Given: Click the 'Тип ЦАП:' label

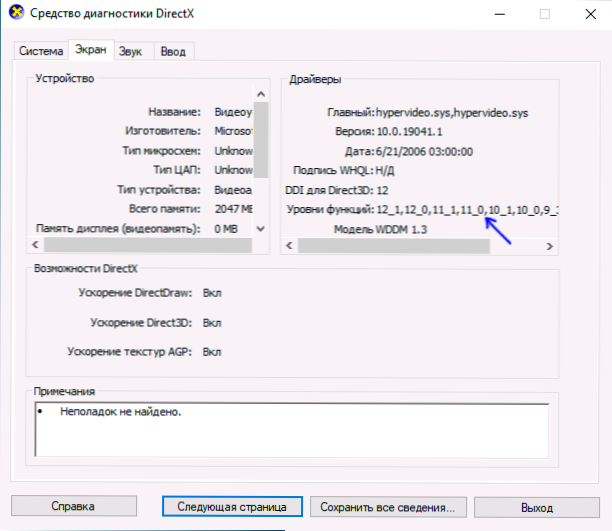Looking at the screenshot, I should pyautogui.click(x=177, y=170).
